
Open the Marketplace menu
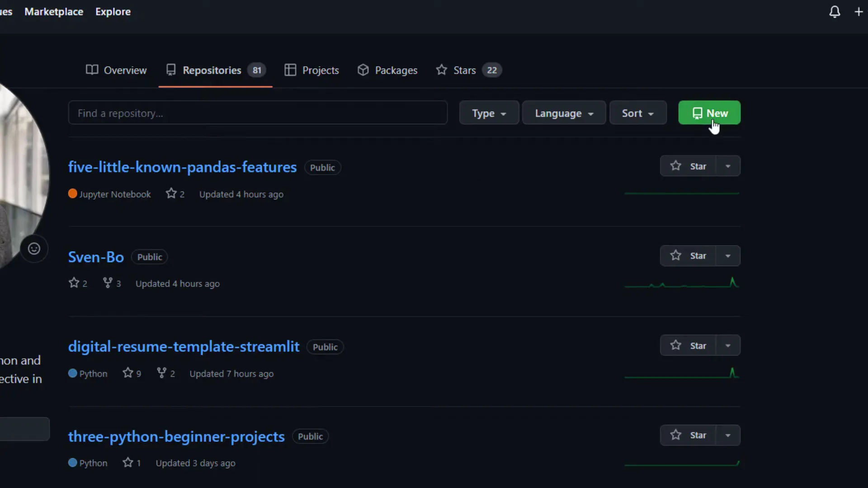(53, 12)
